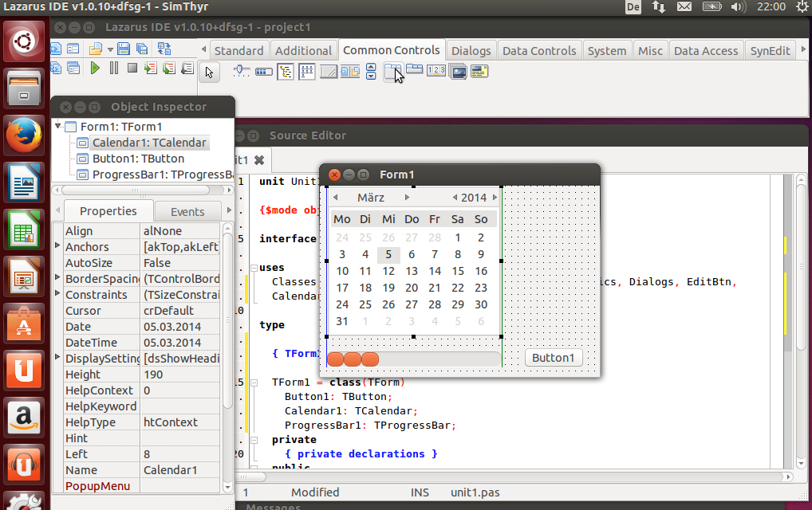
Task: Select the pointer selection tool in palette
Action: point(209,72)
